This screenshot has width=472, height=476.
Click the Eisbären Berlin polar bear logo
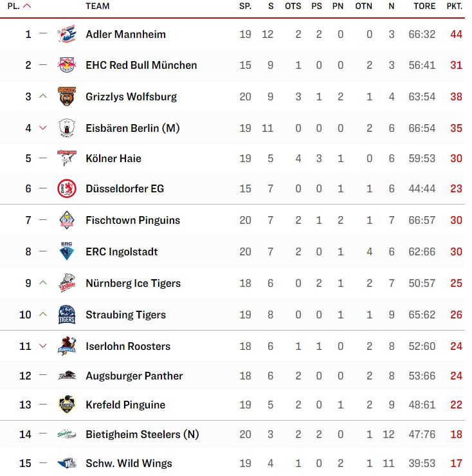(67, 128)
